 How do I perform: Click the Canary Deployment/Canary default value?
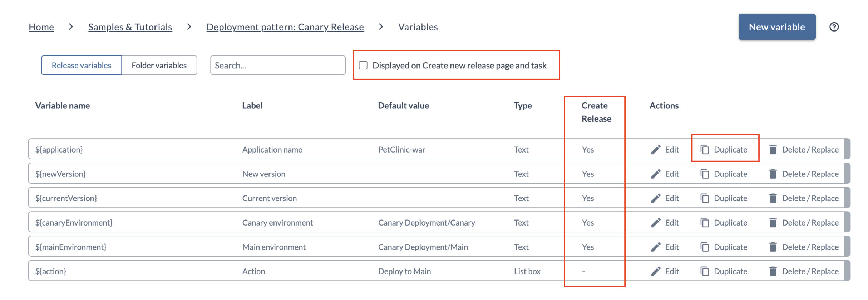tap(426, 223)
